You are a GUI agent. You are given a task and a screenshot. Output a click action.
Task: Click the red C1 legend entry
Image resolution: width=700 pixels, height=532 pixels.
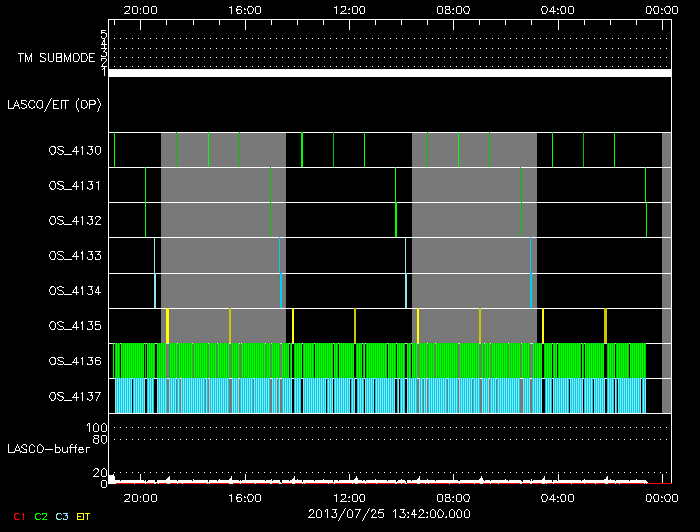click(x=19, y=516)
